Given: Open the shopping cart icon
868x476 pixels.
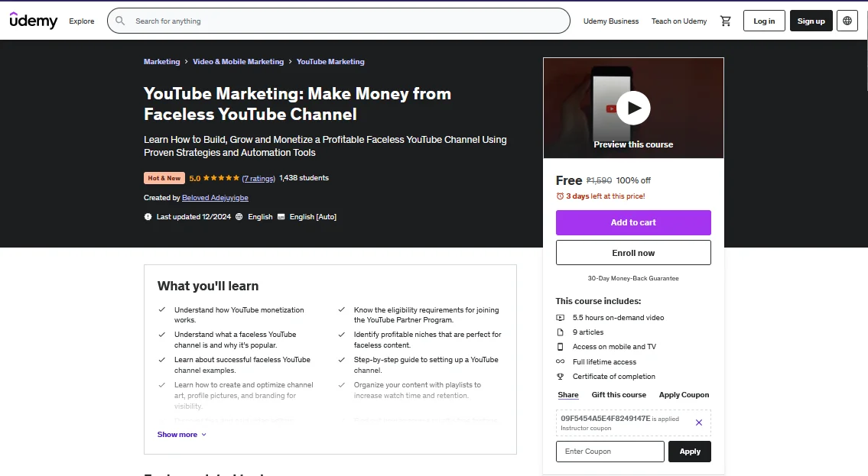Looking at the screenshot, I should pyautogui.click(x=725, y=21).
